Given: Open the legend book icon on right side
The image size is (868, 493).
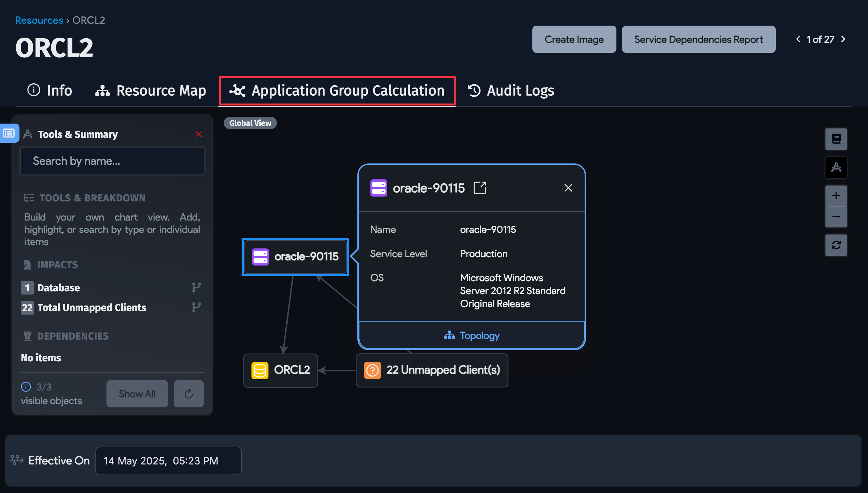Looking at the screenshot, I should [x=836, y=139].
